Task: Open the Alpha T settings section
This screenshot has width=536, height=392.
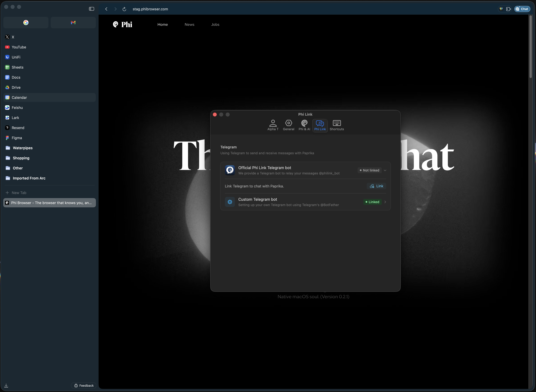Action: tap(273, 125)
